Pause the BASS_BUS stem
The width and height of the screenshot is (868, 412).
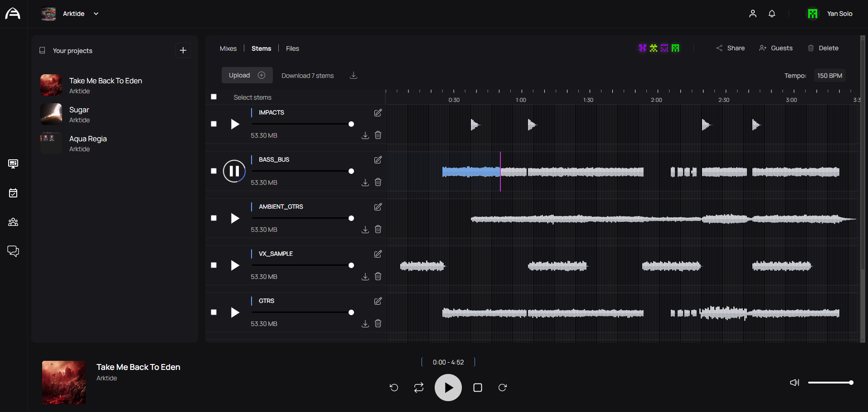234,171
